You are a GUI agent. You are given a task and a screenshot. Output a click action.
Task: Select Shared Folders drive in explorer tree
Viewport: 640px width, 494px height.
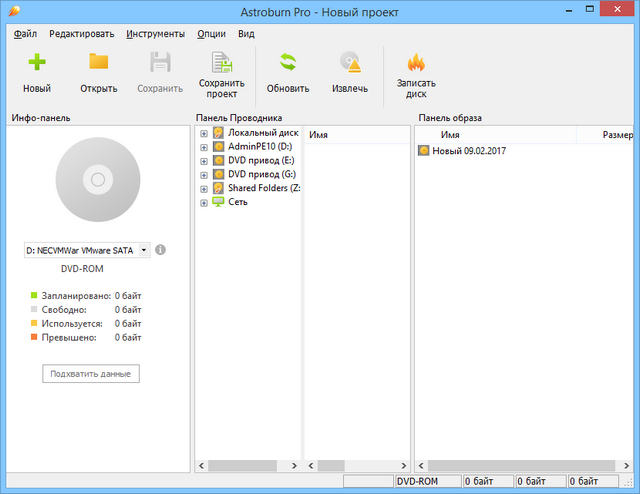pos(263,188)
